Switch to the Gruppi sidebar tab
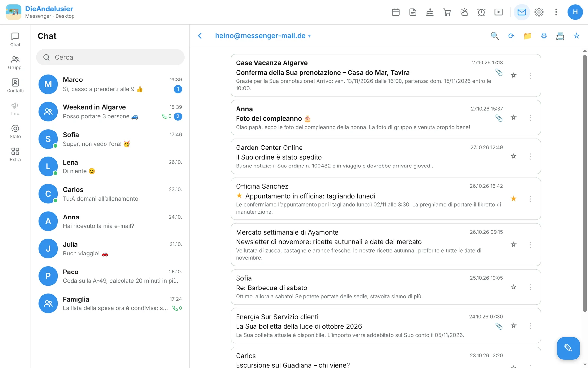588x368 pixels. coord(15,62)
